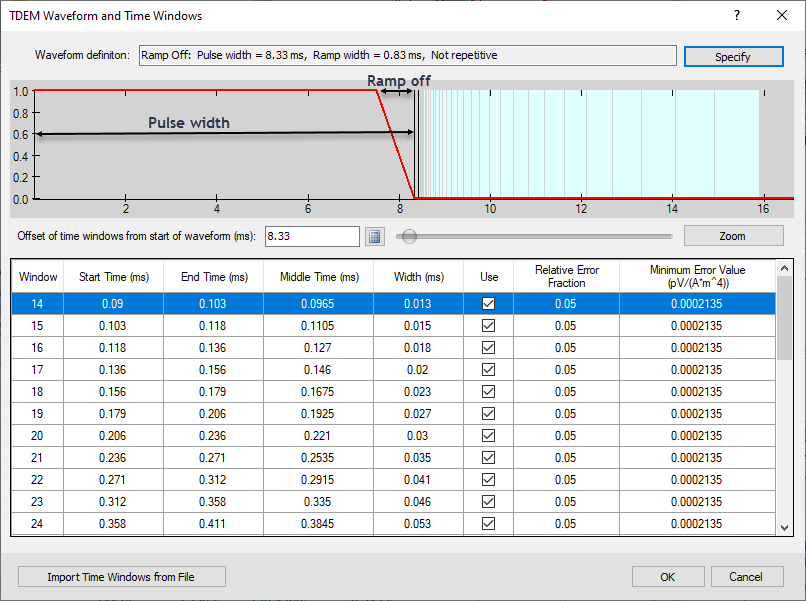Screen dimensions: 806x601
Task: Click scroll down arrow of table scrollbar
Action: pyautogui.click(x=785, y=527)
